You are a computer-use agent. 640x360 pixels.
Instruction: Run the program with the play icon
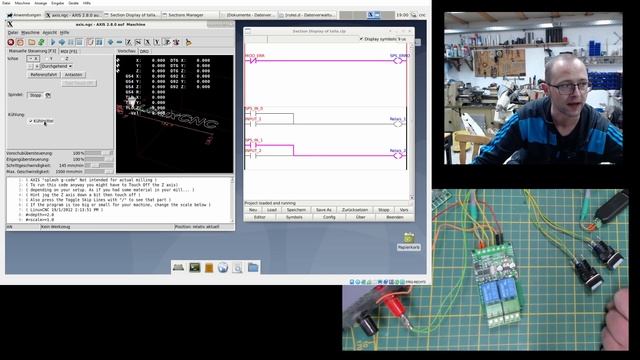click(53, 42)
